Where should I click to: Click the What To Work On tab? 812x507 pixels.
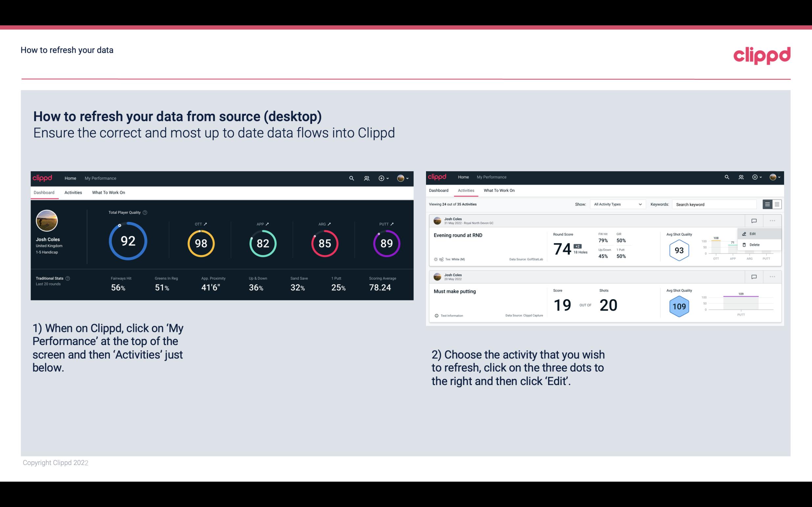108,192
